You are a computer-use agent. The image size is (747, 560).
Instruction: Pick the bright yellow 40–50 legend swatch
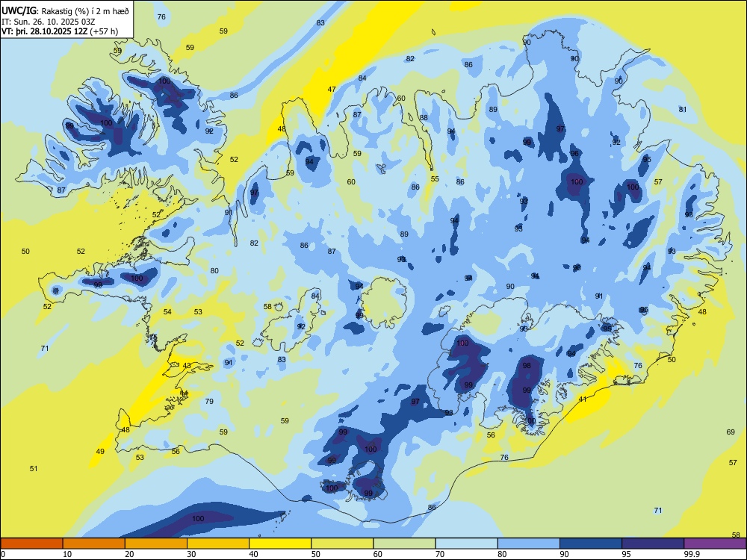click(280, 544)
